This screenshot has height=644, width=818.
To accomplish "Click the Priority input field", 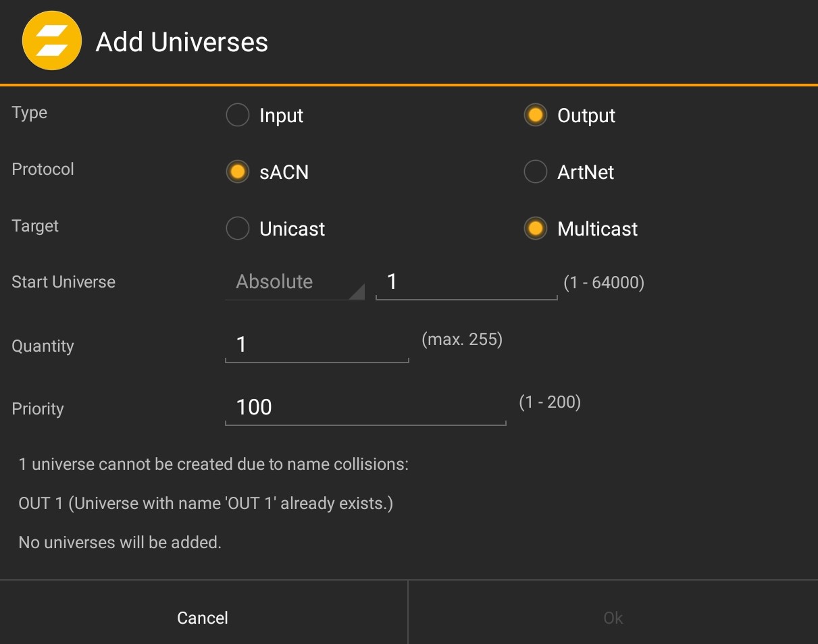I will [365, 407].
